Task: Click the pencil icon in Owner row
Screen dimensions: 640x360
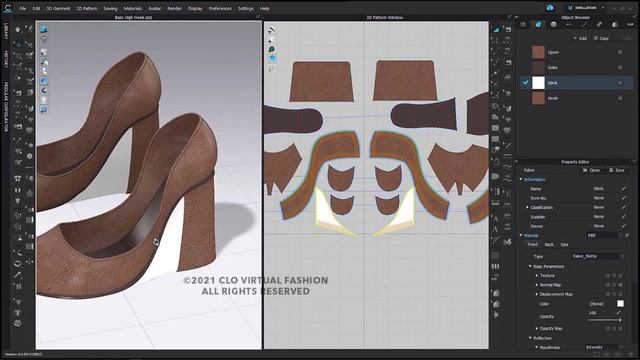Action: 624,226
